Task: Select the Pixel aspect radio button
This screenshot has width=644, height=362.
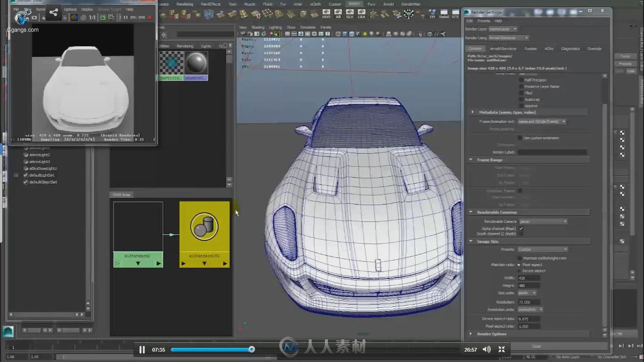Action: (519, 265)
